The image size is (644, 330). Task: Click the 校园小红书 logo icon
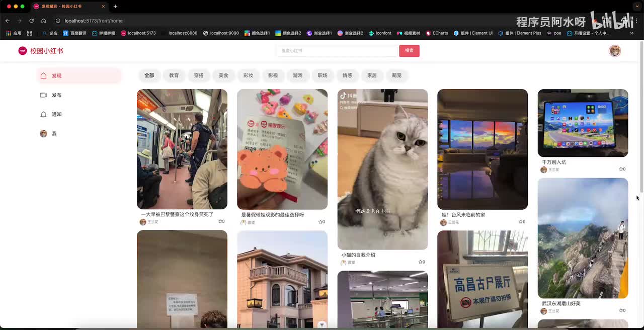coord(23,51)
